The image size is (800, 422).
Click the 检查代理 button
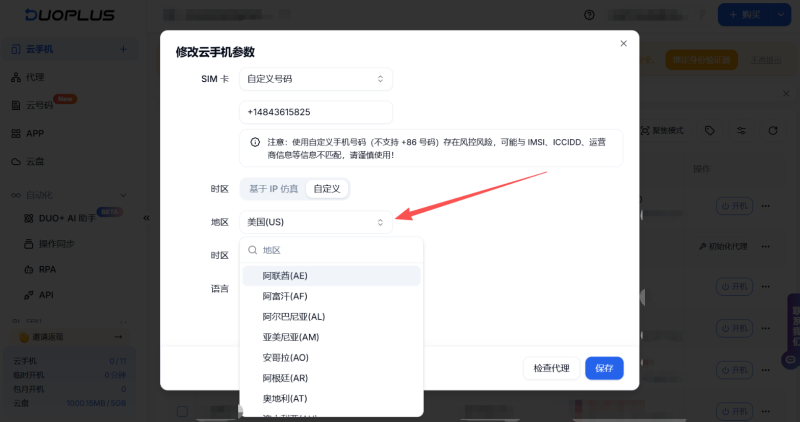(551, 368)
